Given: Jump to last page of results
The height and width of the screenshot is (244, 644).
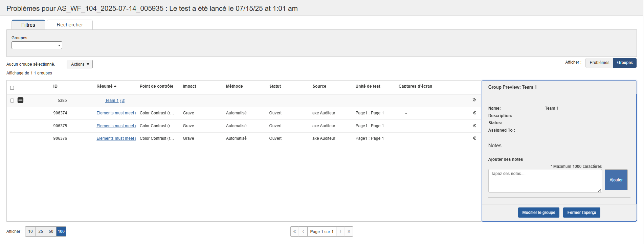Looking at the screenshot, I should pos(349,231).
